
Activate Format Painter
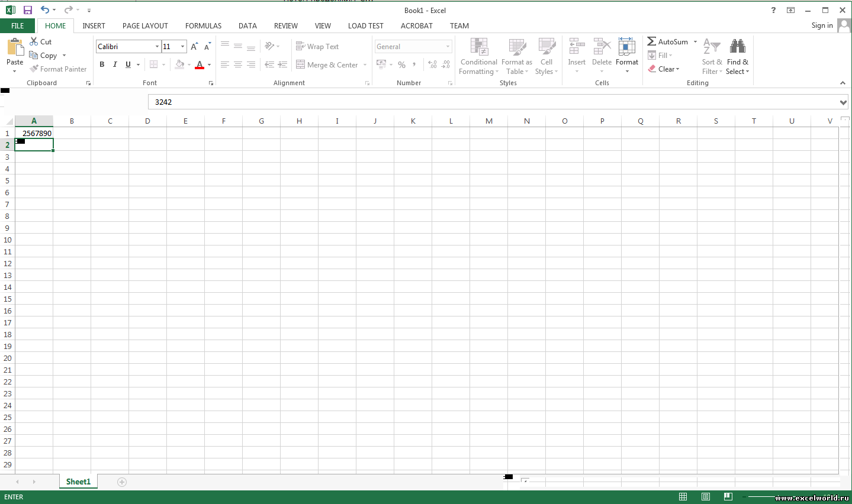click(58, 69)
